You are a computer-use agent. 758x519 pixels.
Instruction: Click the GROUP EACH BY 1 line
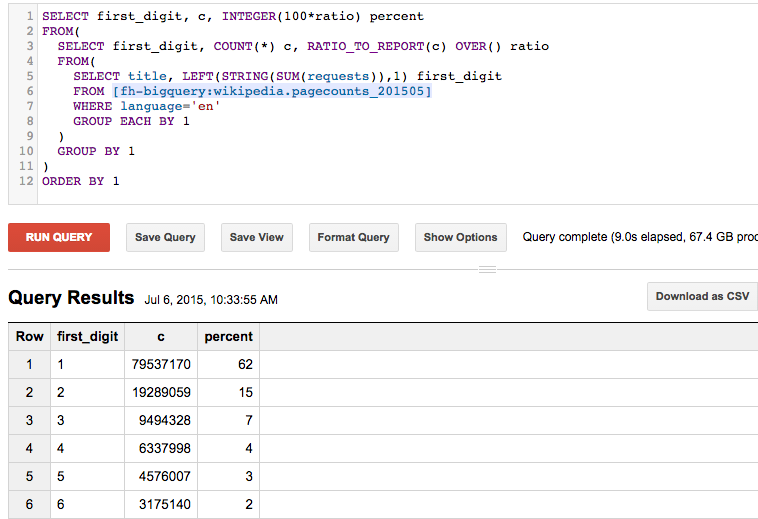(x=131, y=121)
